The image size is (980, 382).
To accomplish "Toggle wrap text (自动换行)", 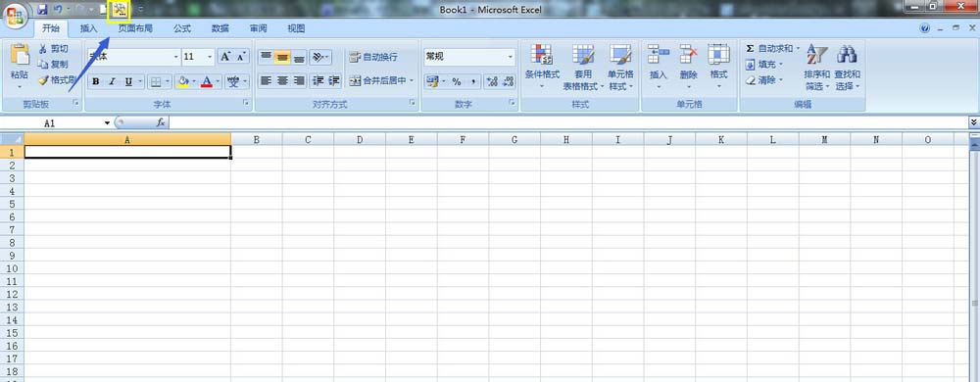I will pos(372,57).
